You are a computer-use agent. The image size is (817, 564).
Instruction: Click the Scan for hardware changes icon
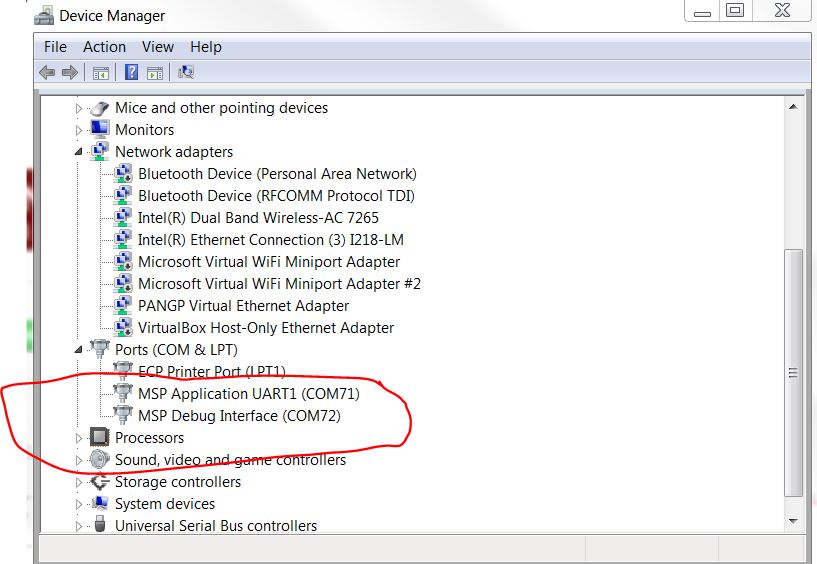185,72
